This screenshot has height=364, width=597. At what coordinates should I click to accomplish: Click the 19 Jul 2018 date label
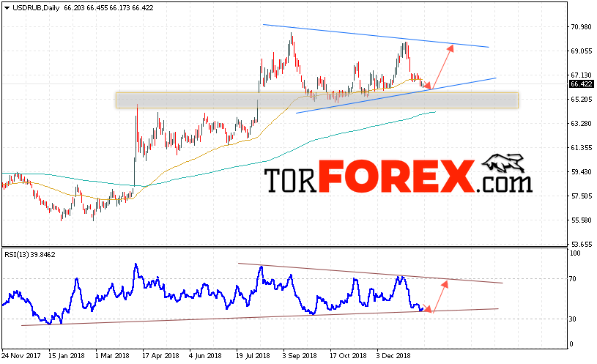[253, 356]
